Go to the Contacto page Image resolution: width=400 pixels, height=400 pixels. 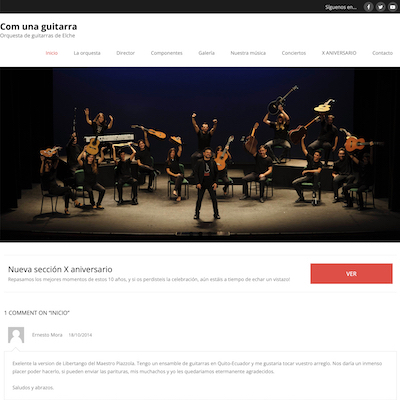click(x=383, y=53)
